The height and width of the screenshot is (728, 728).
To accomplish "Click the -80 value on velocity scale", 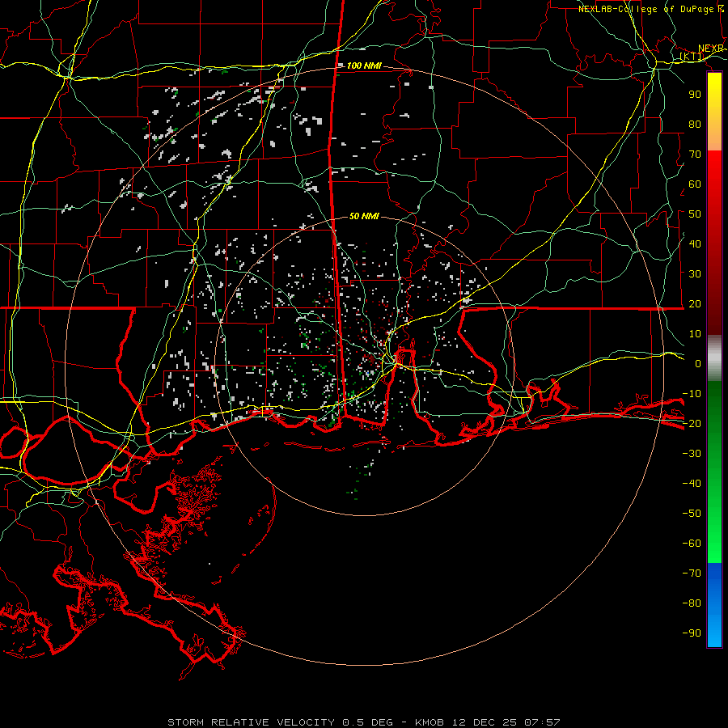I will pos(692,603).
